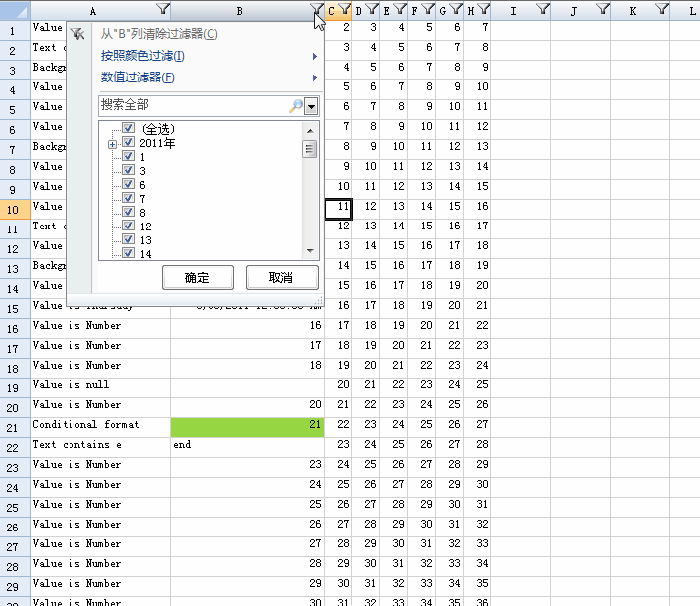
Task: Uncheck value 13 in filter list
Action: click(128, 239)
